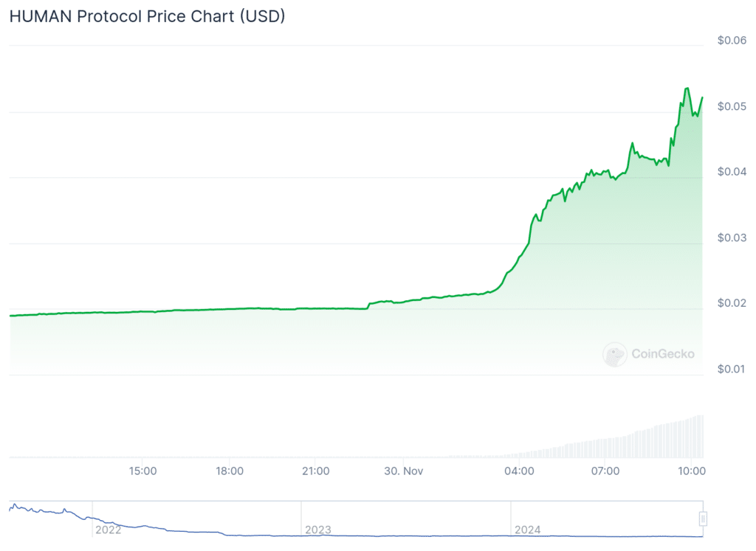Click the 30. Nov date axis label
This screenshot has height=551, width=756.
(403, 470)
